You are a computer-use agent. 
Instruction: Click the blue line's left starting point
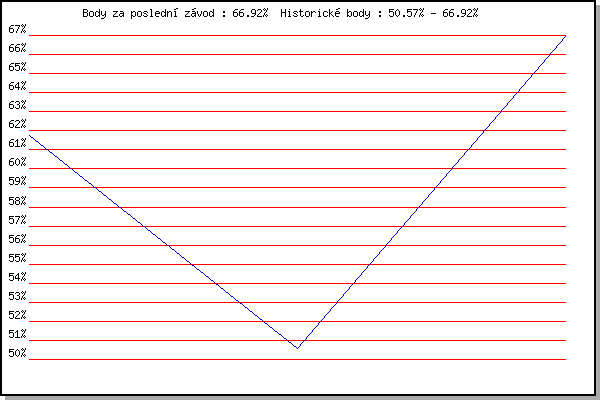point(29,136)
